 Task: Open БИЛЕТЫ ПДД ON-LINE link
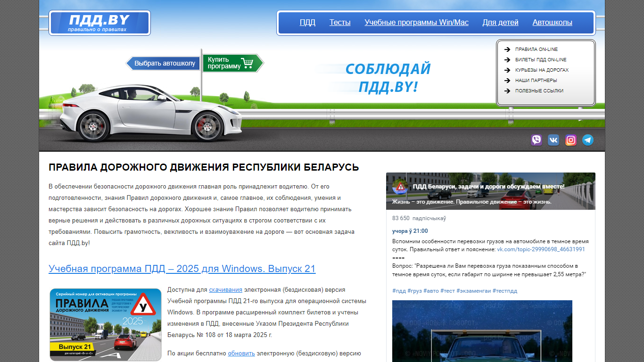(x=541, y=60)
